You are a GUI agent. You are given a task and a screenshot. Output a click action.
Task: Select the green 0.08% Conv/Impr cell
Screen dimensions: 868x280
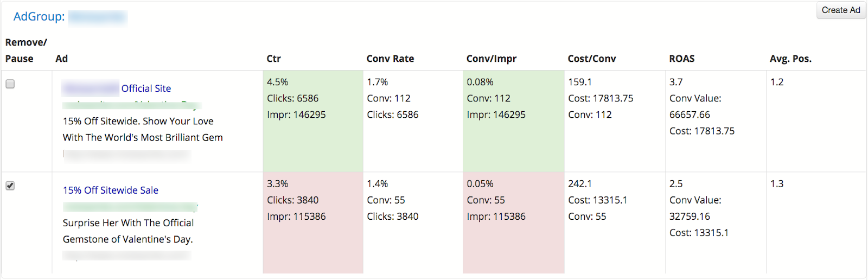point(513,121)
